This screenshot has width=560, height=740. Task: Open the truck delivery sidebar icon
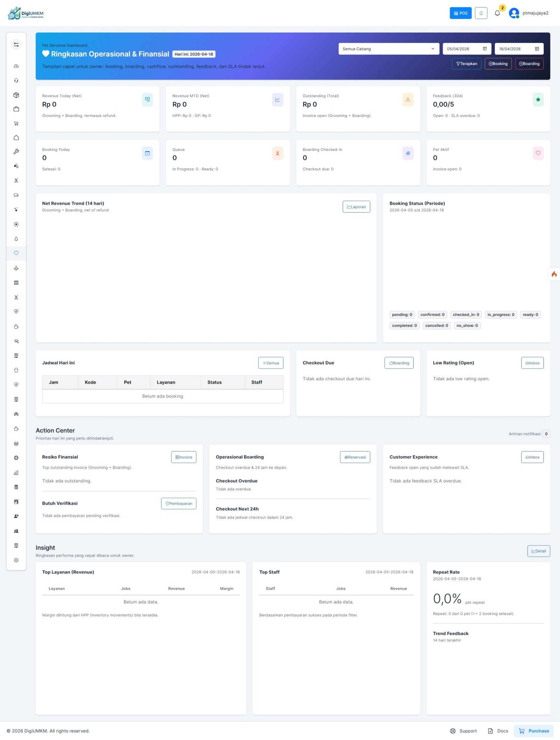tap(16, 195)
